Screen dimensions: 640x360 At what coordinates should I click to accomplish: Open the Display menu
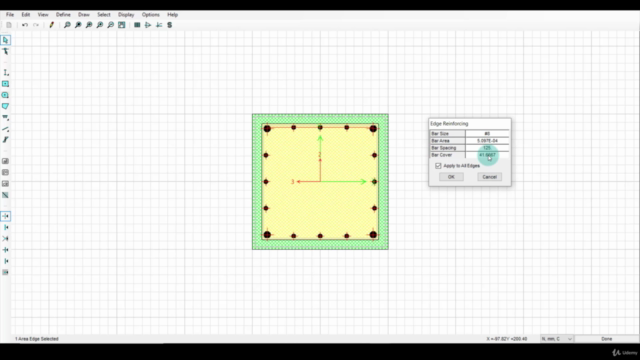tap(126, 15)
